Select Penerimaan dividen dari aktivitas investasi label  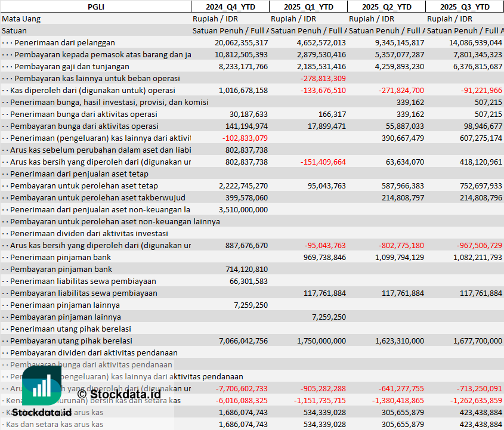[89, 233]
